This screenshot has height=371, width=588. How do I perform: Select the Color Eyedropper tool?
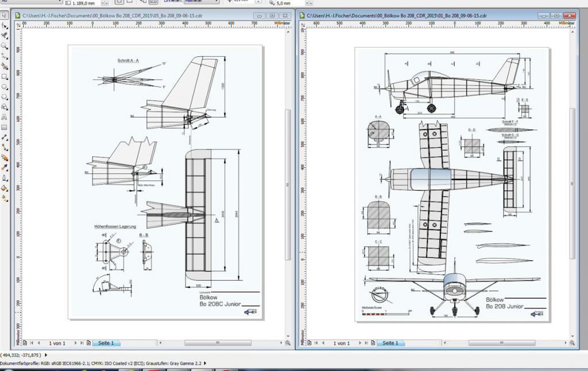coord(5,168)
